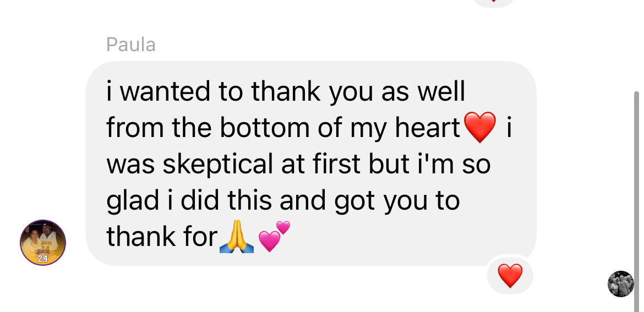The width and height of the screenshot is (644, 312).
Task: Click the seen-by avatar at bottom right
Action: coord(620,284)
